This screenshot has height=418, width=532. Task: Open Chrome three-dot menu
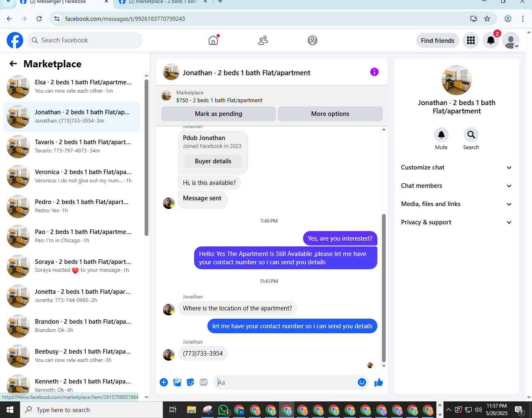(523, 19)
